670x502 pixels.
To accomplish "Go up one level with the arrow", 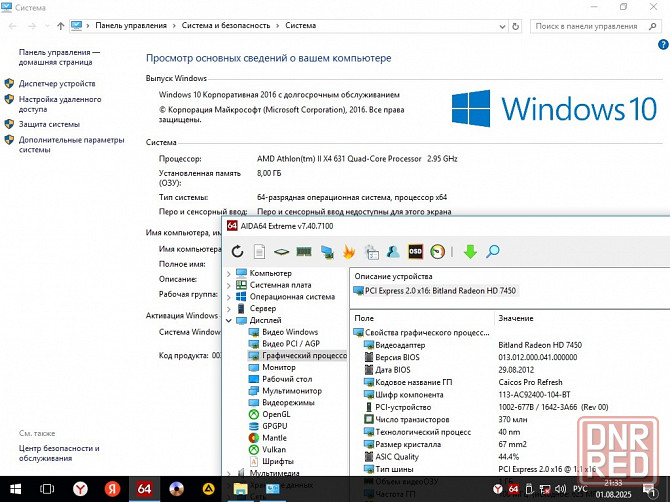I will 61,26.
